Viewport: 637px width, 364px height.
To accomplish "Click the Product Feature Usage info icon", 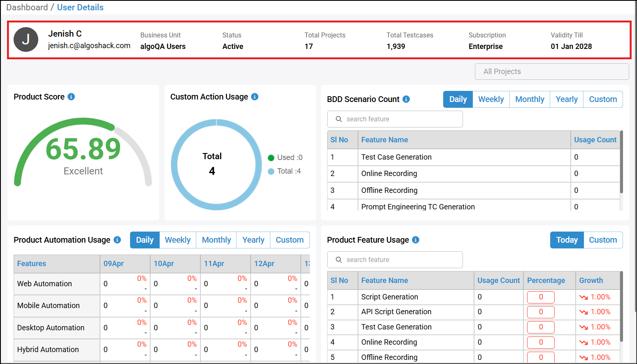I will pyautogui.click(x=416, y=240).
